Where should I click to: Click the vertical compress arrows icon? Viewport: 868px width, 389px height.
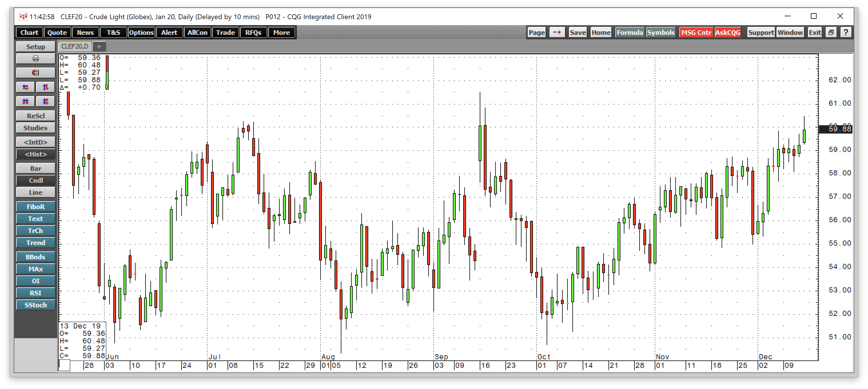45,101
